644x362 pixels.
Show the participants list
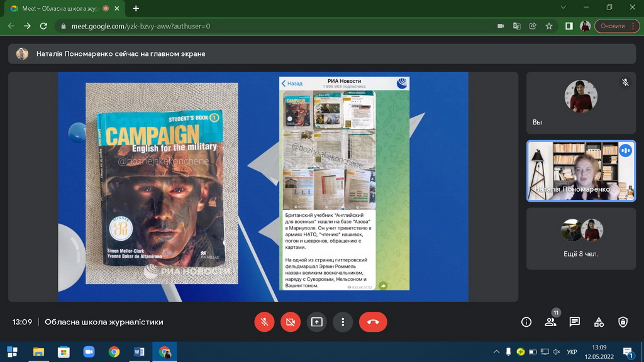550,322
